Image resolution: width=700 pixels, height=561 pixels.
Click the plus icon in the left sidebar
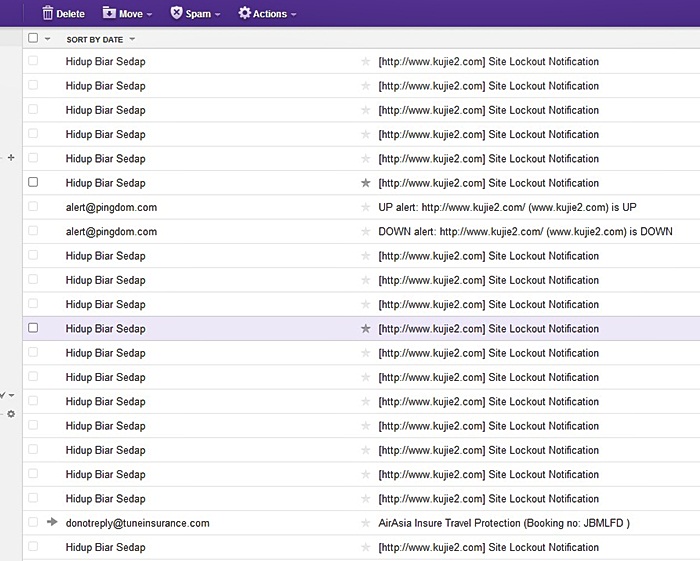(x=11, y=158)
